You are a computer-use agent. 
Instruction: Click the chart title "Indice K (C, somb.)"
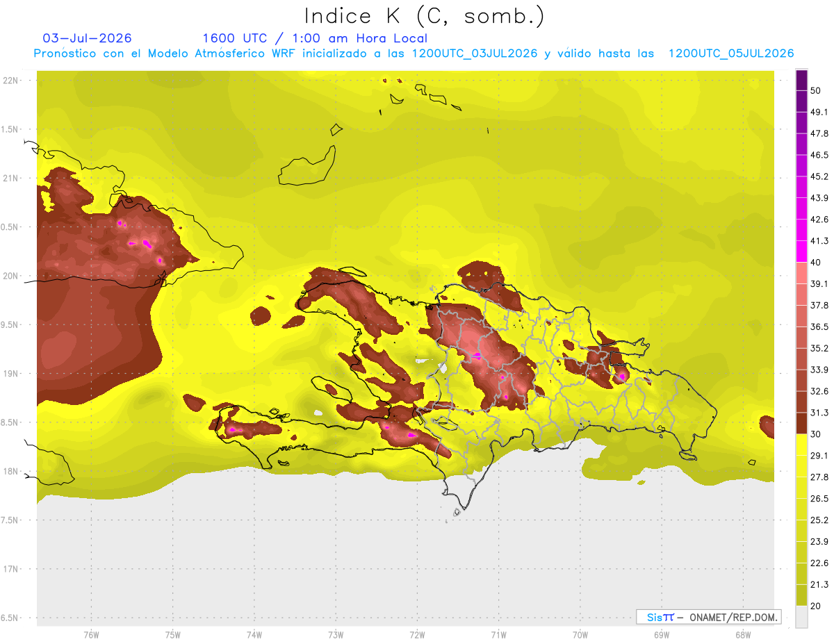(425, 16)
